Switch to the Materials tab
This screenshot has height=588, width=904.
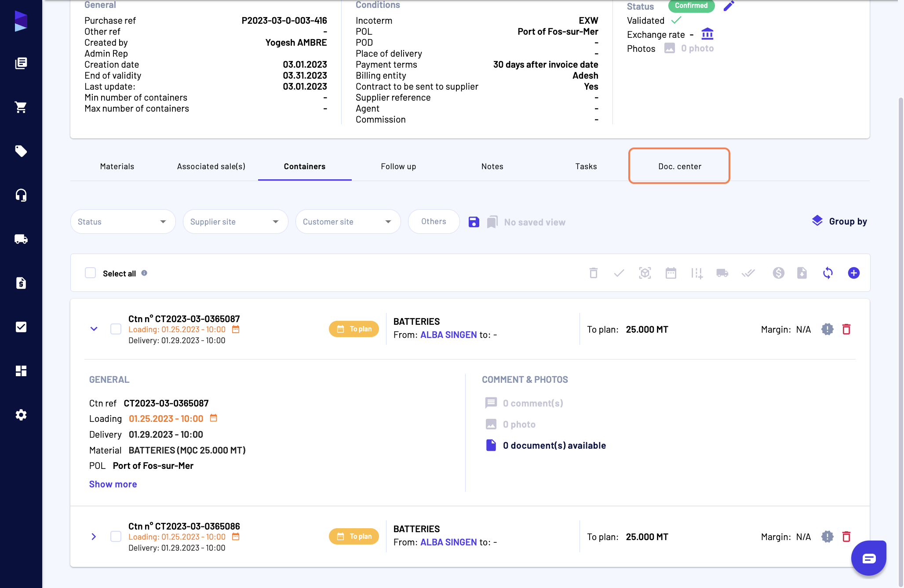click(117, 166)
